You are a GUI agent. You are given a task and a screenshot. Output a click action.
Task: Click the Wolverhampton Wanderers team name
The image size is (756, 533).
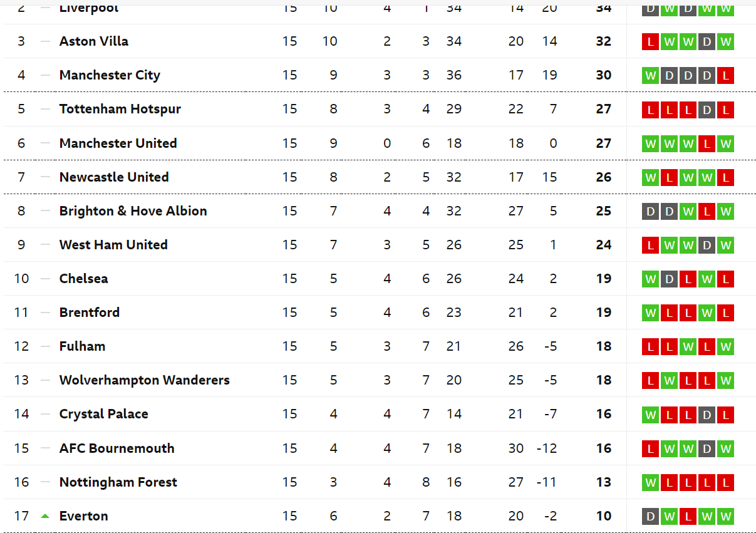point(145,380)
